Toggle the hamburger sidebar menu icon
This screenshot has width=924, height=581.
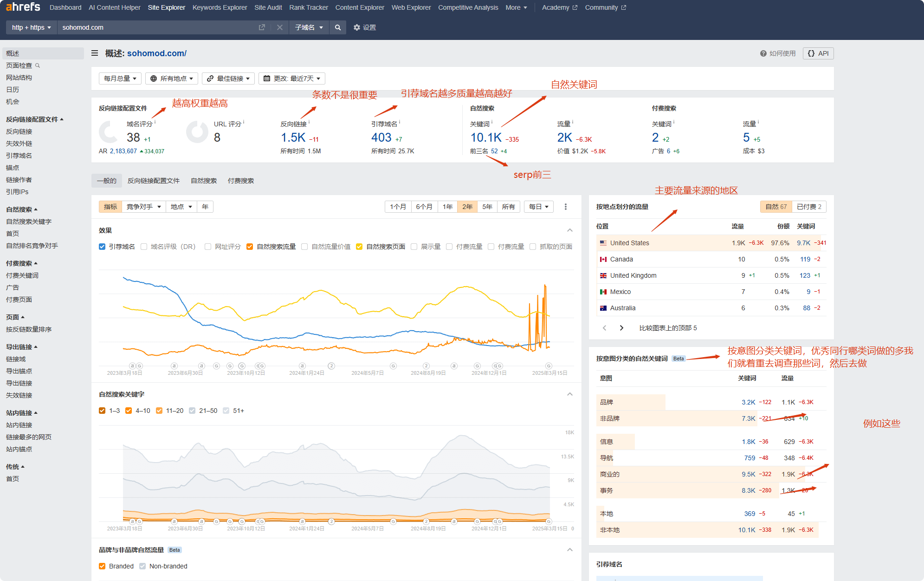pos(95,53)
